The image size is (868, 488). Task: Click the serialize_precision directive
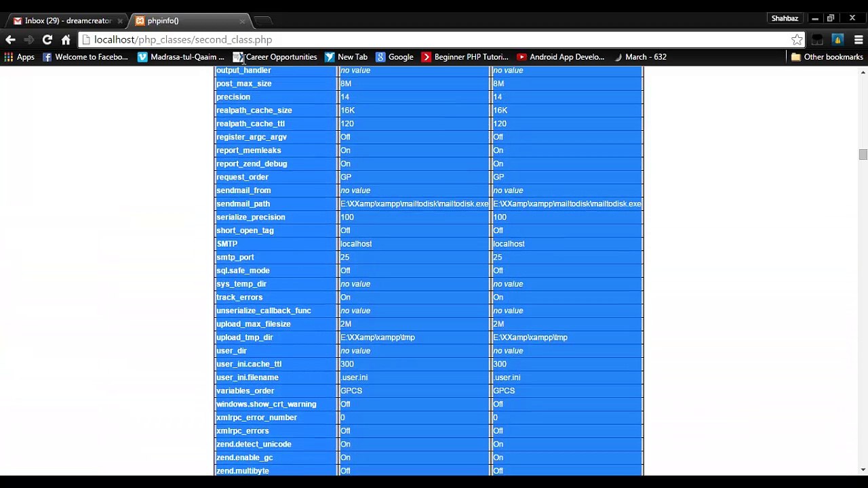coord(250,217)
